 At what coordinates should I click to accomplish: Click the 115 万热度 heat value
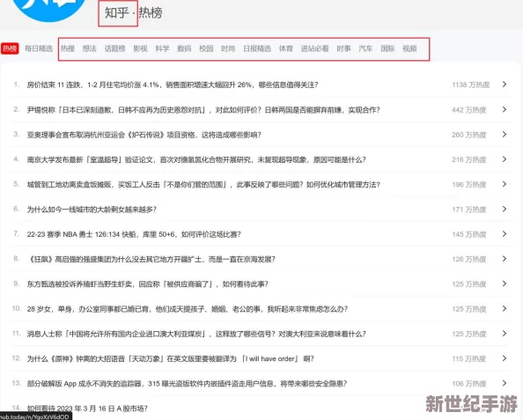[469, 359]
